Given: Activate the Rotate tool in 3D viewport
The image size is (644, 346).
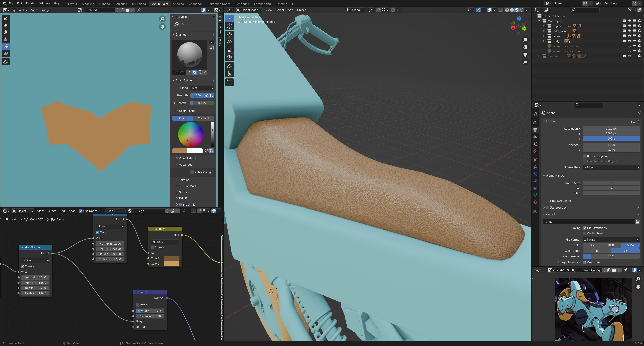Looking at the screenshot, I should click(229, 42).
